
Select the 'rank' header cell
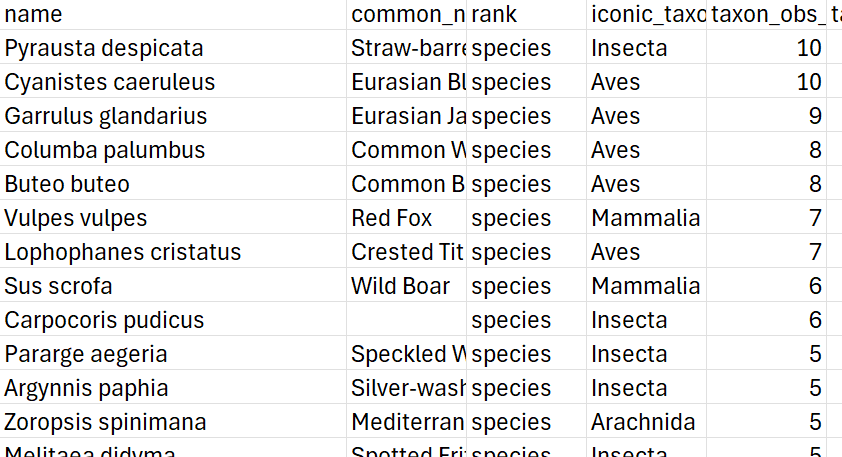[525, 14]
